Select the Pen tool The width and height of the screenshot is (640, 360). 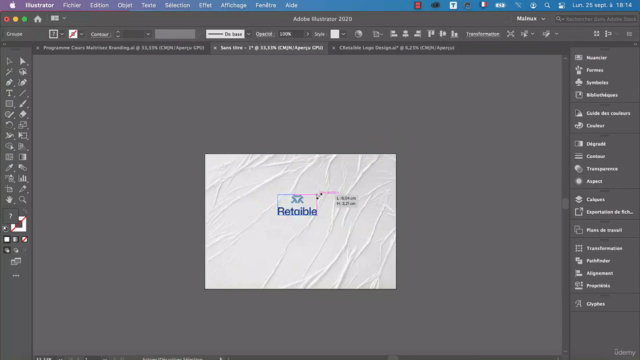tap(9, 82)
